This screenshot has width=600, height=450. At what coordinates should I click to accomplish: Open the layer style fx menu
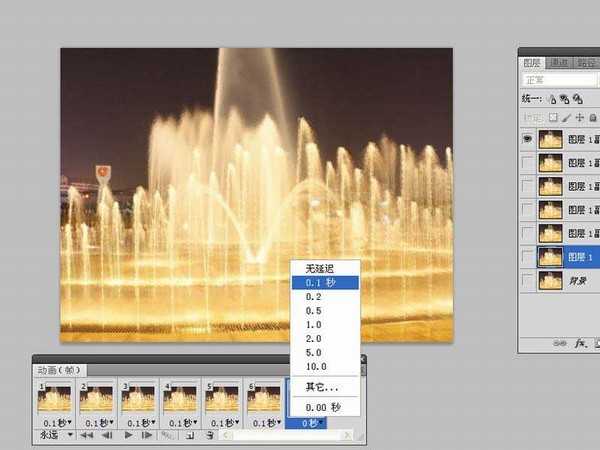click(578, 343)
